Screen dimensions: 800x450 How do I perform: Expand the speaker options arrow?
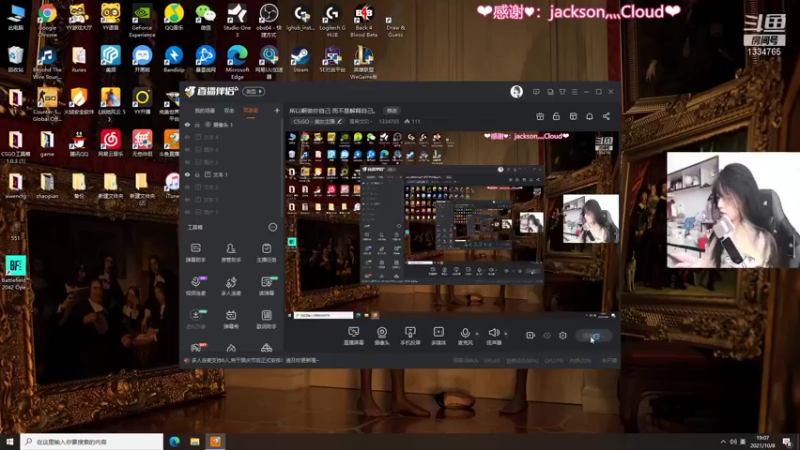[506, 334]
